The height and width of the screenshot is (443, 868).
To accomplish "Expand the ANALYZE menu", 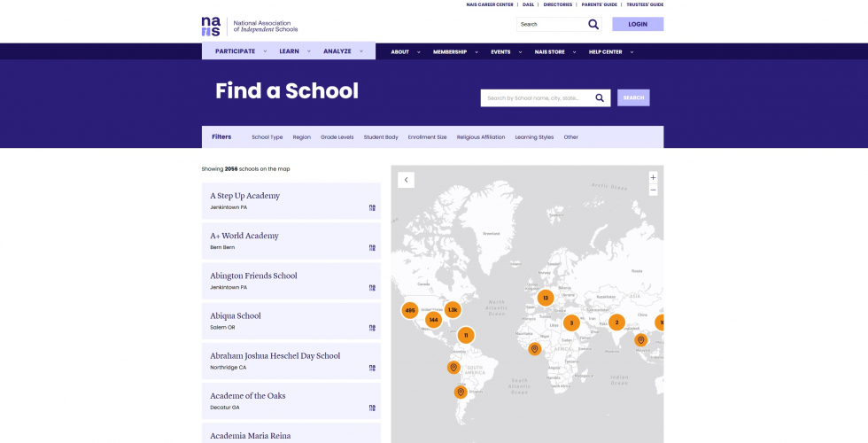I will (343, 51).
